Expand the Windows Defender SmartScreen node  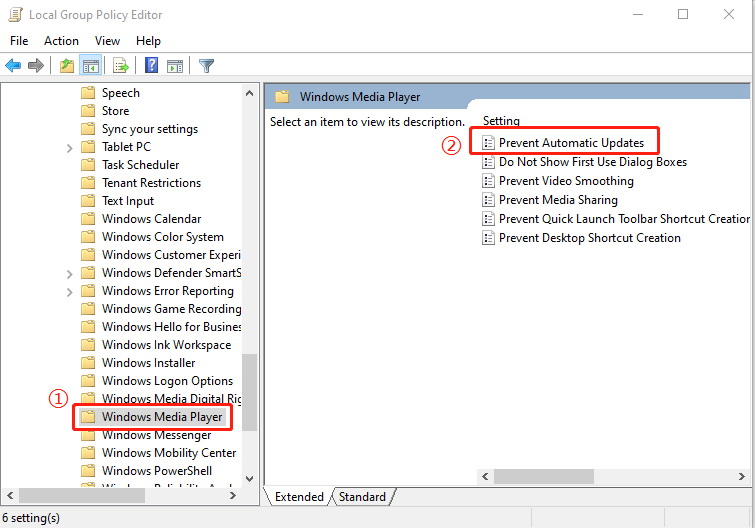[69, 274]
